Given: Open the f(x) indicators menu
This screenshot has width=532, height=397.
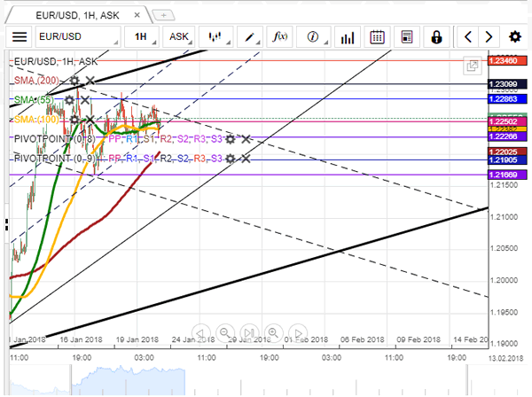Looking at the screenshot, I should click(281, 37).
